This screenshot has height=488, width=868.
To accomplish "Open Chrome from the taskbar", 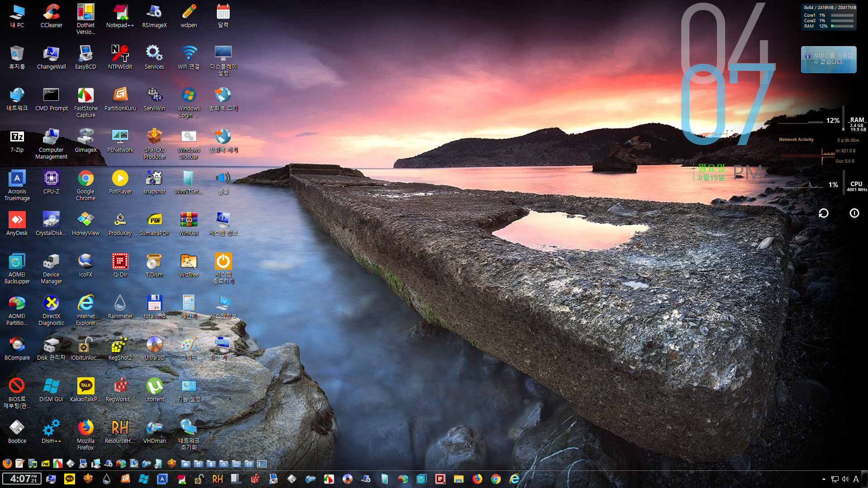I will (496, 479).
